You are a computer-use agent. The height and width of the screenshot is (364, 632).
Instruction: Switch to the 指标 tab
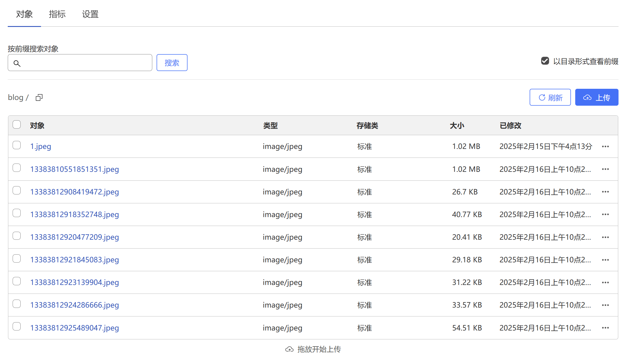57,14
